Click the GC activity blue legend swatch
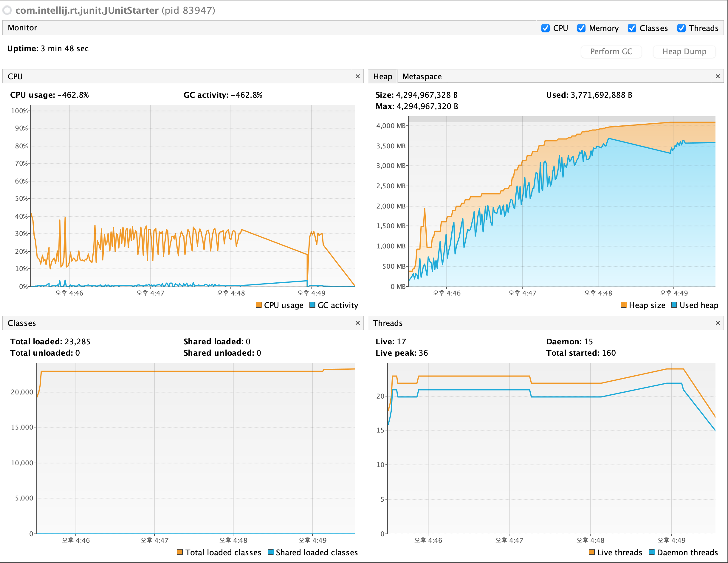This screenshot has height=563, width=728. [312, 305]
